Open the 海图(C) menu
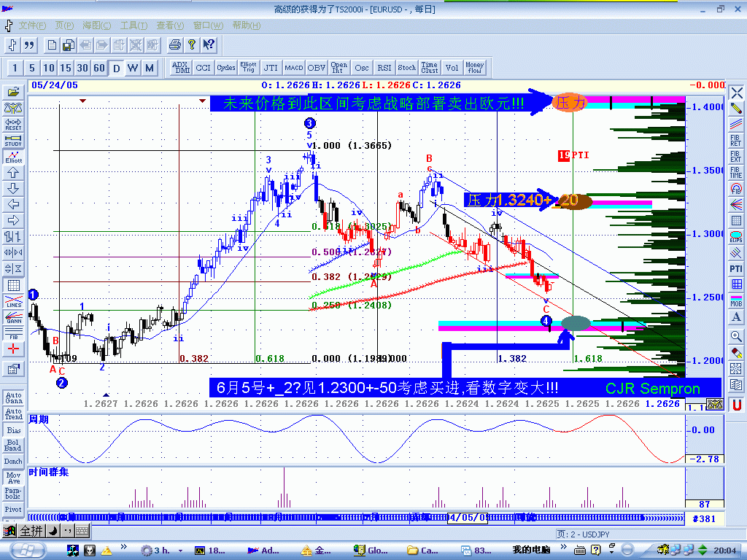The image size is (747, 560). point(97,26)
